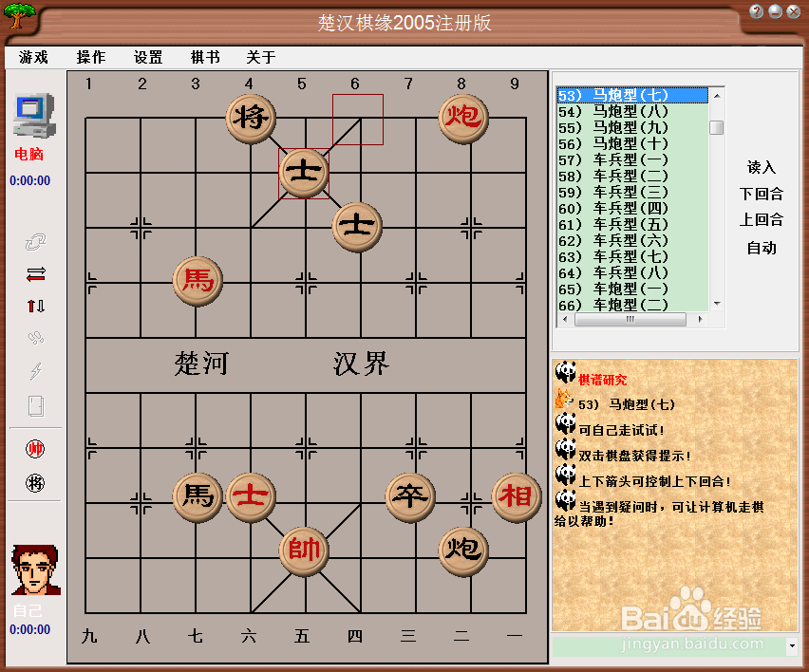
Task: Select list item 63) 车兵型(七)
Action: click(x=632, y=256)
